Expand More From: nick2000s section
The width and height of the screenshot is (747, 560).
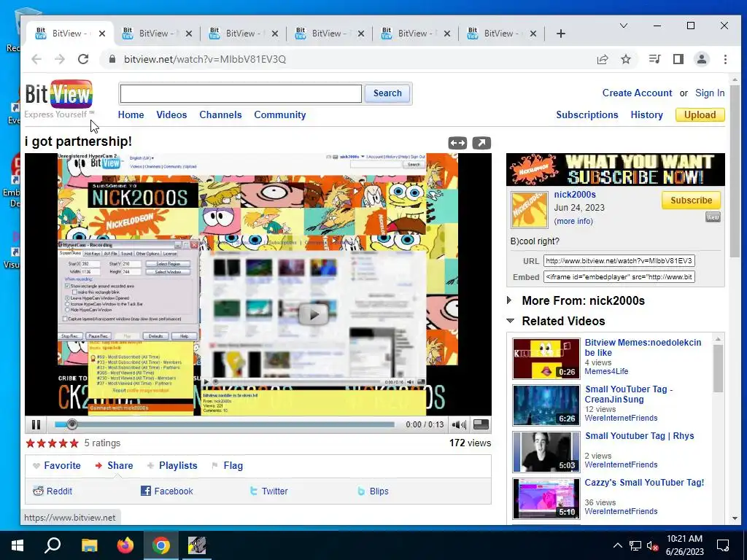509,300
